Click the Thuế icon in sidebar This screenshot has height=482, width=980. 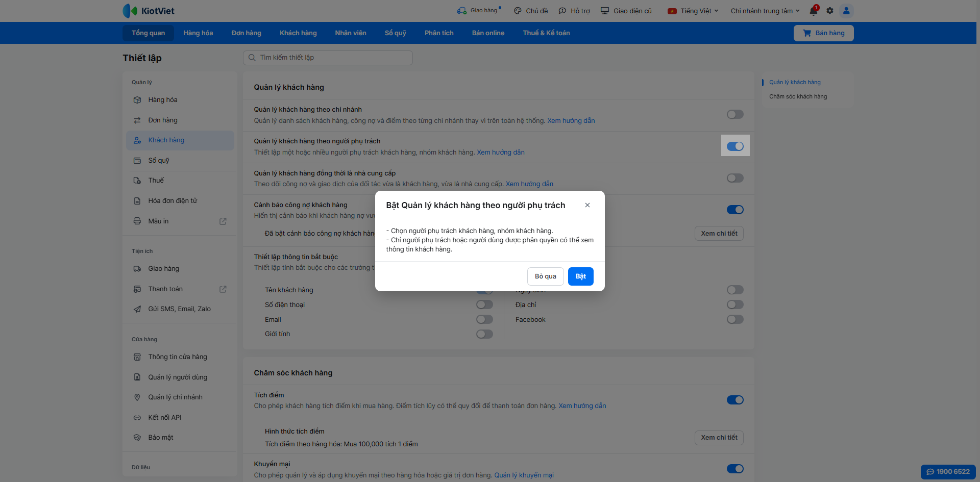[137, 181]
